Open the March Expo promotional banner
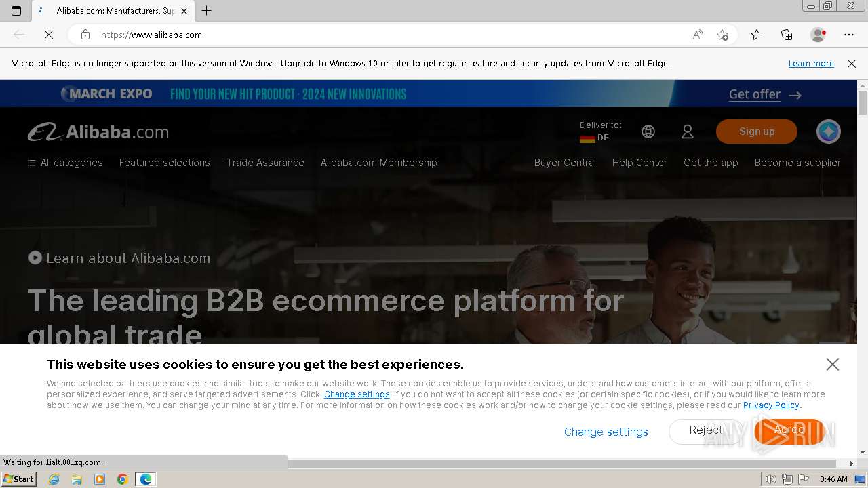868x488 pixels. tap(429, 94)
